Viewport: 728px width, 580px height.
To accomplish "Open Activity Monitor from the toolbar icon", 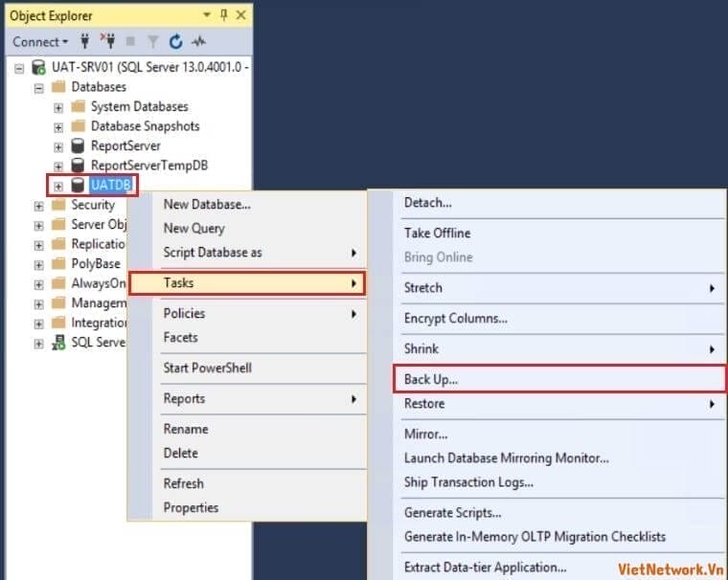I will click(199, 42).
